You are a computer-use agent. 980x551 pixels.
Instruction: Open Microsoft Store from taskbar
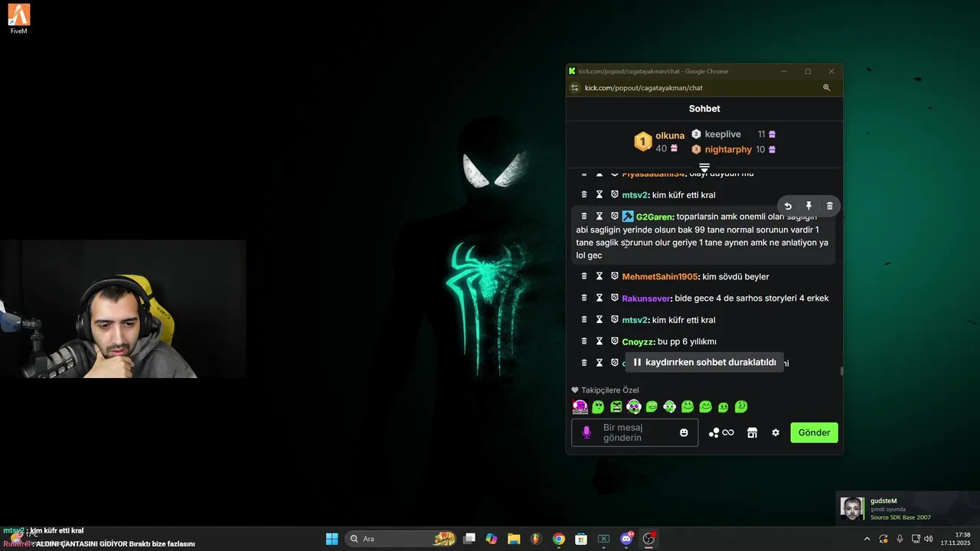pos(581,539)
